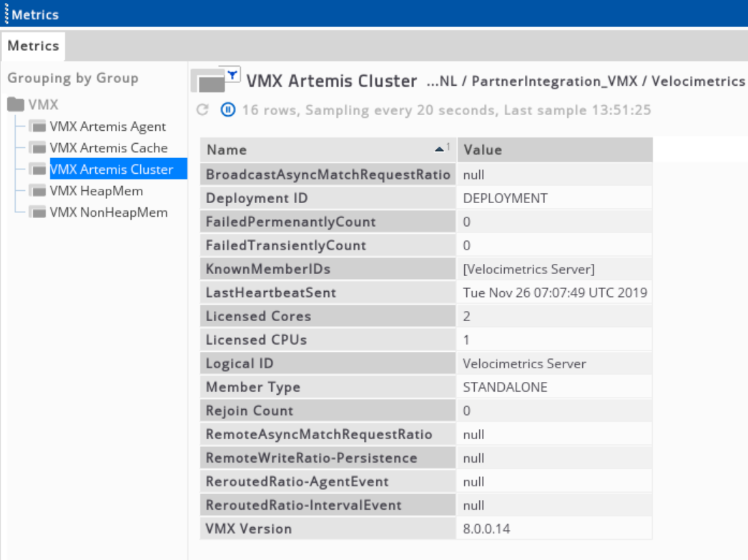Click the icon beside VMX Artemis Agent
This screenshot has height=560, width=748.
click(38, 127)
